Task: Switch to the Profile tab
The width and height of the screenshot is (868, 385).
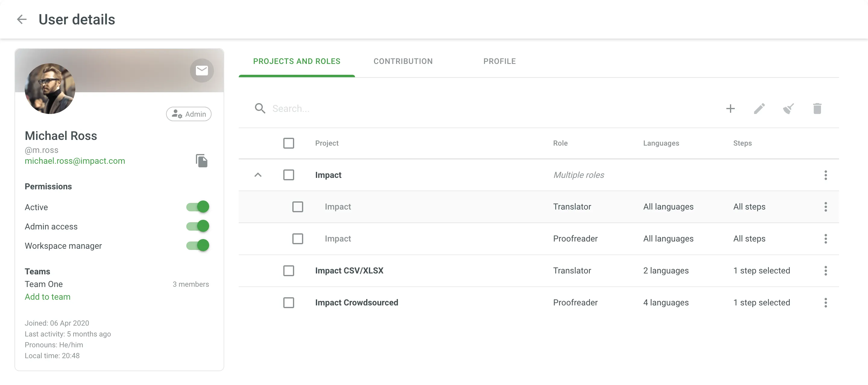Action: [499, 62]
